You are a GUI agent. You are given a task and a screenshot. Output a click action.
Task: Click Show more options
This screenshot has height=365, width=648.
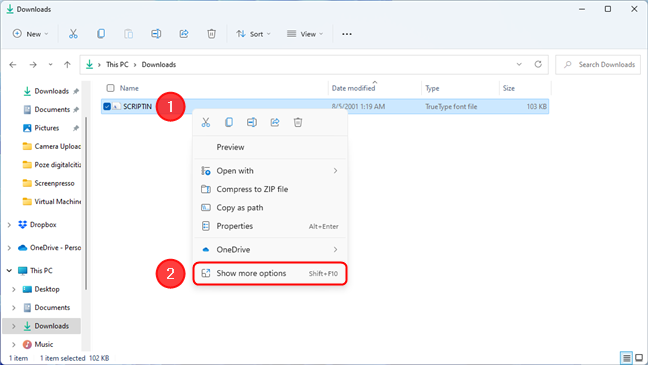tap(270, 273)
